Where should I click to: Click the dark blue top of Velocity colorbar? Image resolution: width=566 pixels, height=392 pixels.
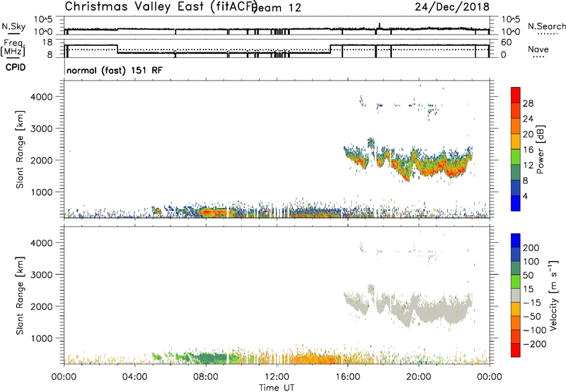[x=516, y=241]
